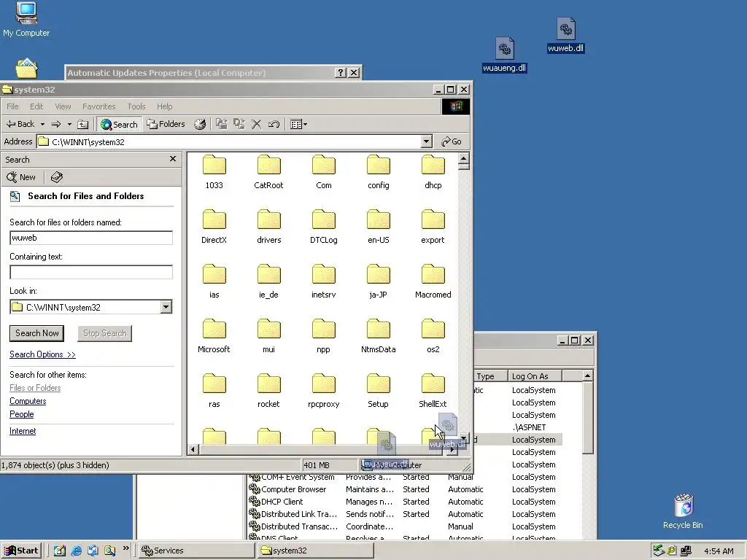Select the DirectX folder
Image resolution: width=747 pixels, height=560 pixels.
coord(214,227)
